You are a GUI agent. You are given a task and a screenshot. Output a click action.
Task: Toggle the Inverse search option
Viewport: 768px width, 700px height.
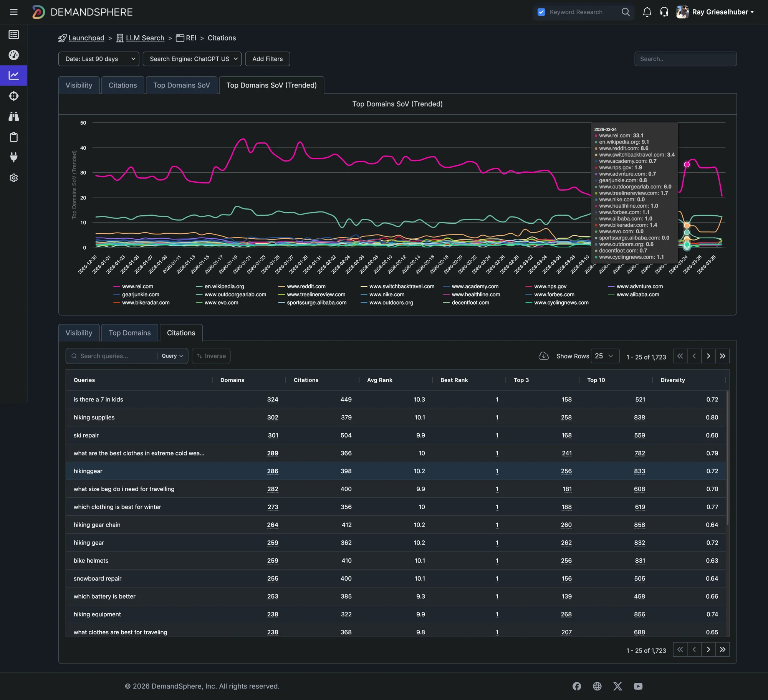pos(211,356)
